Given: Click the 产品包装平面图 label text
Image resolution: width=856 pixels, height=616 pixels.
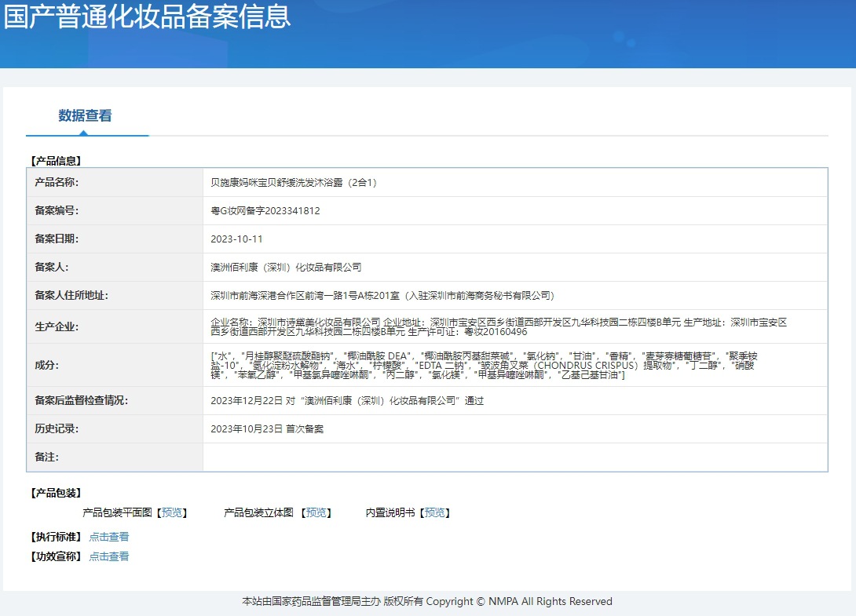Looking at the screenshot, I should point(117,512).
